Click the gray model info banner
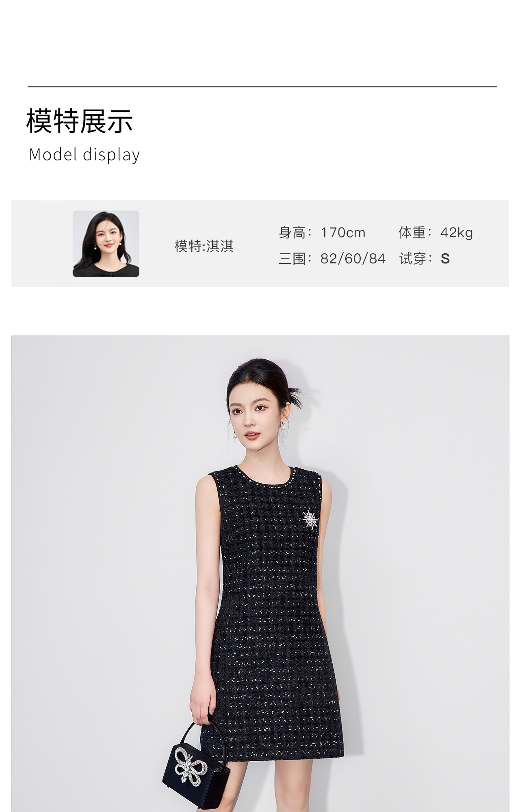520x812 pixels. (x=260, y=244)
